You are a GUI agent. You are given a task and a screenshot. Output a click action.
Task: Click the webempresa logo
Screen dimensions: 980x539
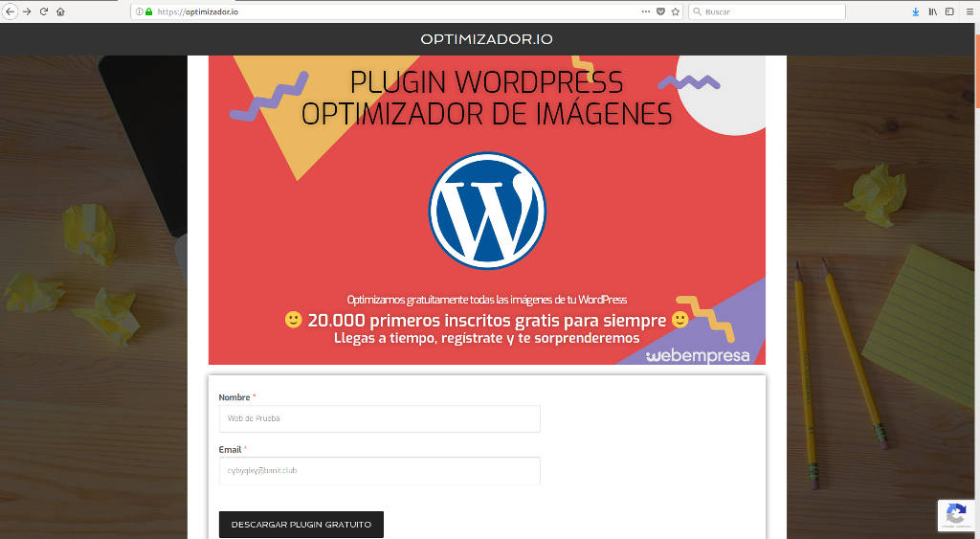click(x=698, y=356)
